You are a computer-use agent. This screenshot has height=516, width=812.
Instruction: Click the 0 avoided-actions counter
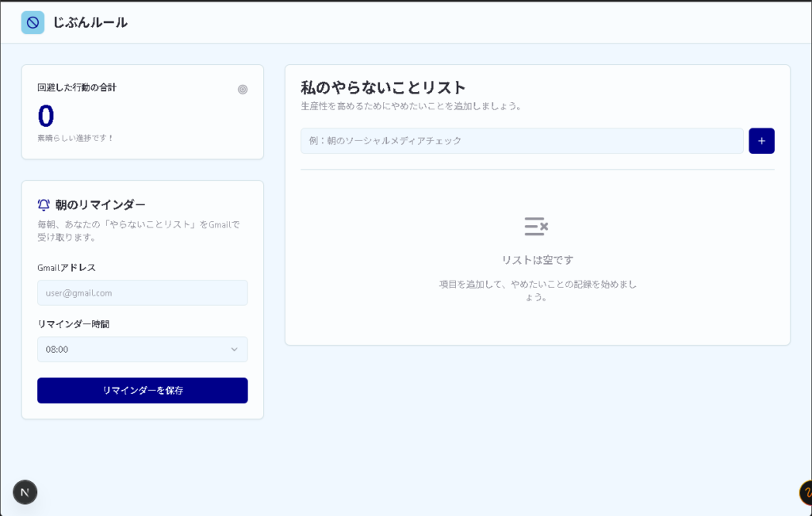coord(44,115)
